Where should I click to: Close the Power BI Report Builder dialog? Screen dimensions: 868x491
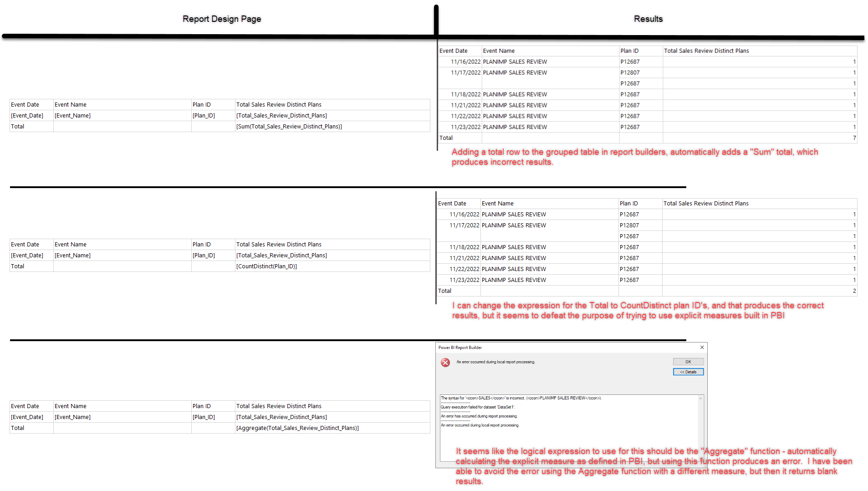702,347
